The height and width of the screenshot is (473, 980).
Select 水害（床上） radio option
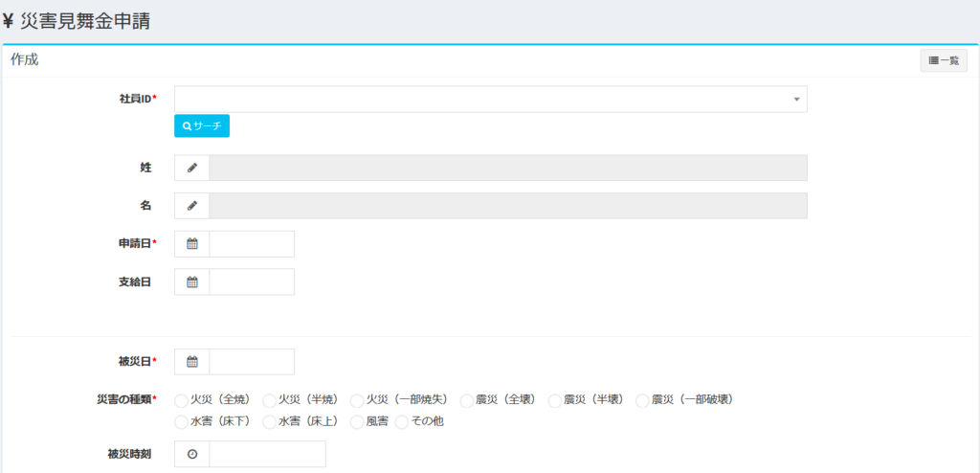click(269, 422)
